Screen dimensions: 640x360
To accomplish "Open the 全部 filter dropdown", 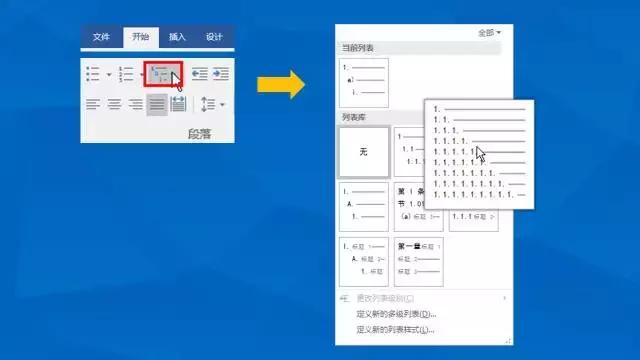I will tap(489, 33).
